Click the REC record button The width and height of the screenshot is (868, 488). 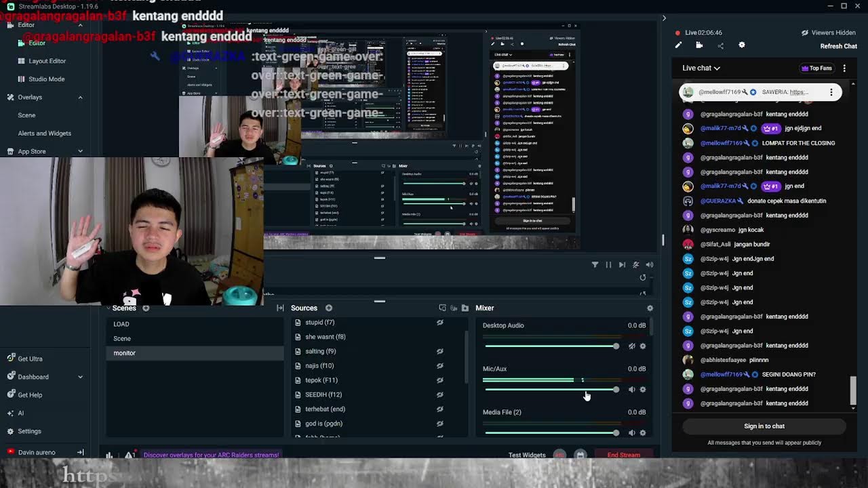(x=559, y=455)
